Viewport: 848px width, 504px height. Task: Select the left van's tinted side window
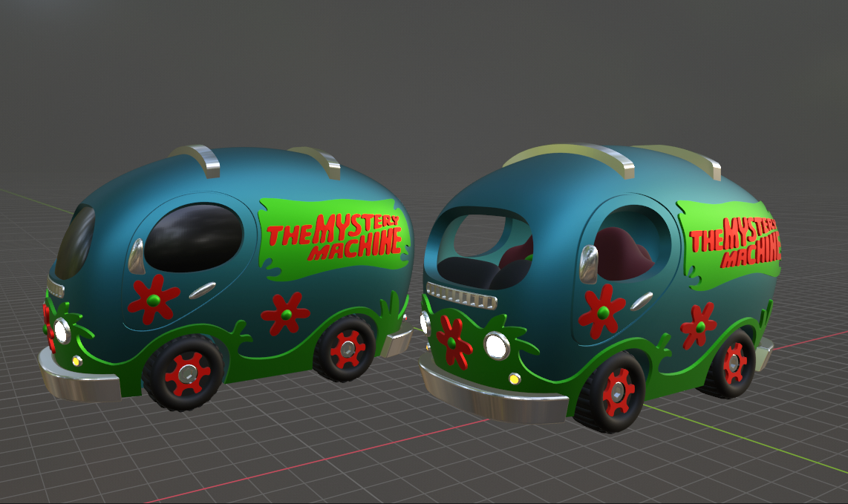click(x=194, y=238)
